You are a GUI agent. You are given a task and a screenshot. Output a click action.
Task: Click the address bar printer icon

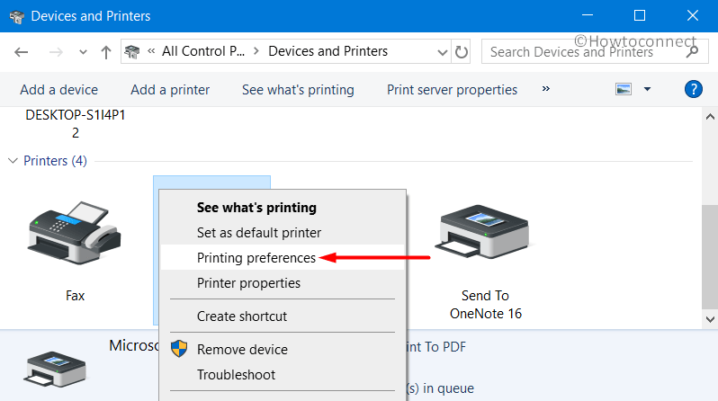132,51
